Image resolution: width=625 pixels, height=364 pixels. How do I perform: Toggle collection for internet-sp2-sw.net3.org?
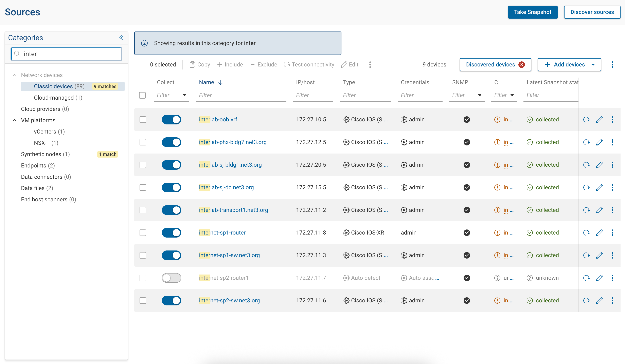(171, 301)
